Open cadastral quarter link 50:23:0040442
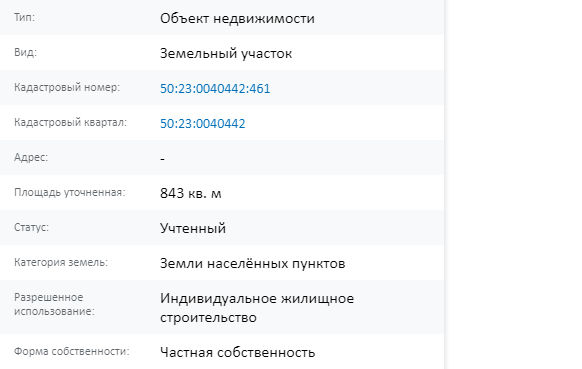This screenshot has width=582, height=369. pyautogui.click(x=203, y=123)
